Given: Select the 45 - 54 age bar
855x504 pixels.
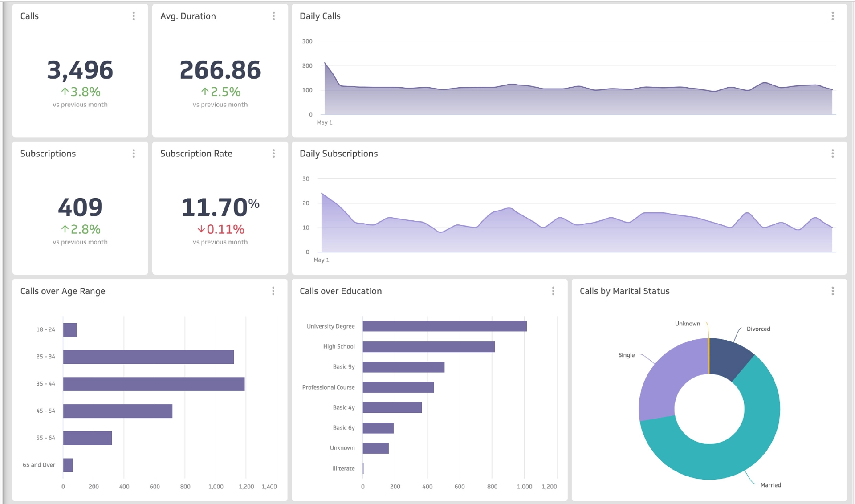Looking at the screenshot, I should pyautogui.click(x=118, y=411).
